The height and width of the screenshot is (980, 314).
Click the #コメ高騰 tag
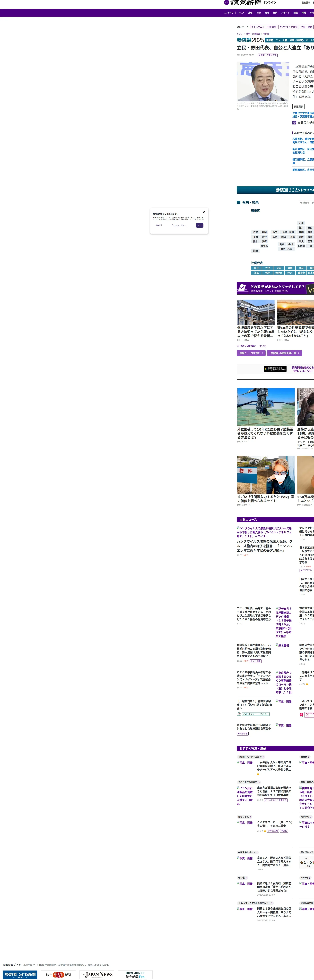tap(256, 661)
